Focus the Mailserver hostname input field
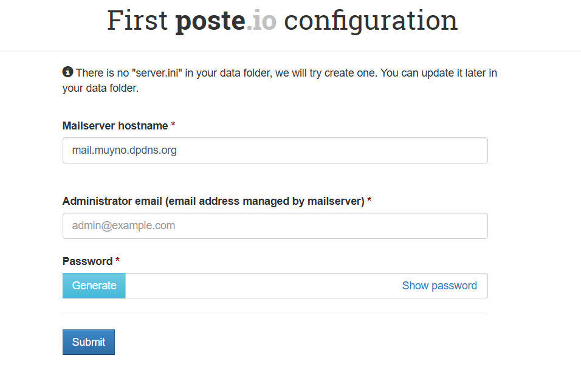Image resolution: width=581 pixels, height=392 pixels. [275, 150]
